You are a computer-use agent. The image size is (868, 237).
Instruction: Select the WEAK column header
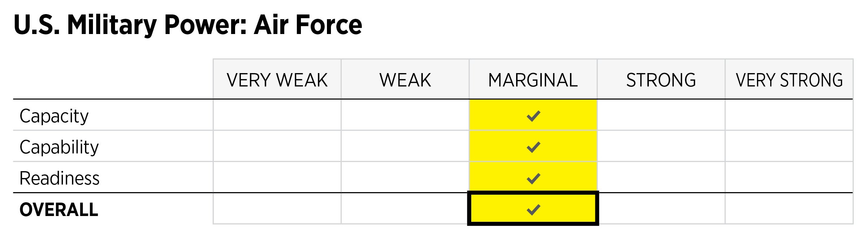tap(405, 80)
